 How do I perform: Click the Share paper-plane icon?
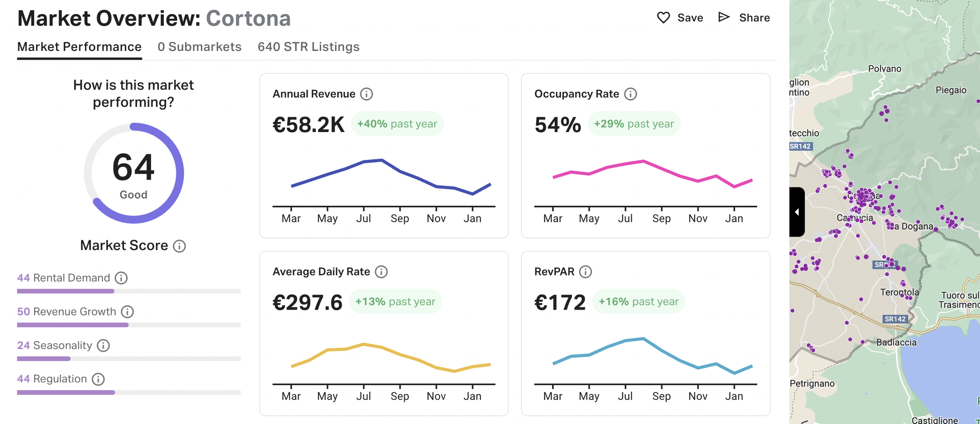coord(724,17)
